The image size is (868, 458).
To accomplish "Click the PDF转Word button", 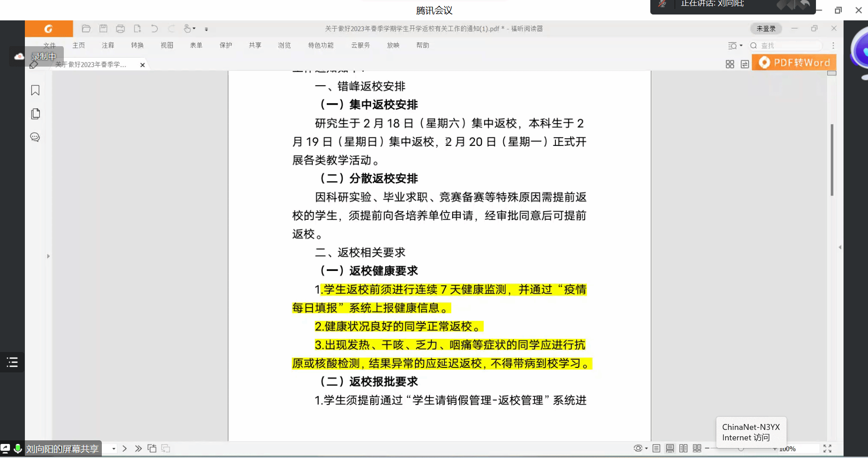I will (795, 63).
